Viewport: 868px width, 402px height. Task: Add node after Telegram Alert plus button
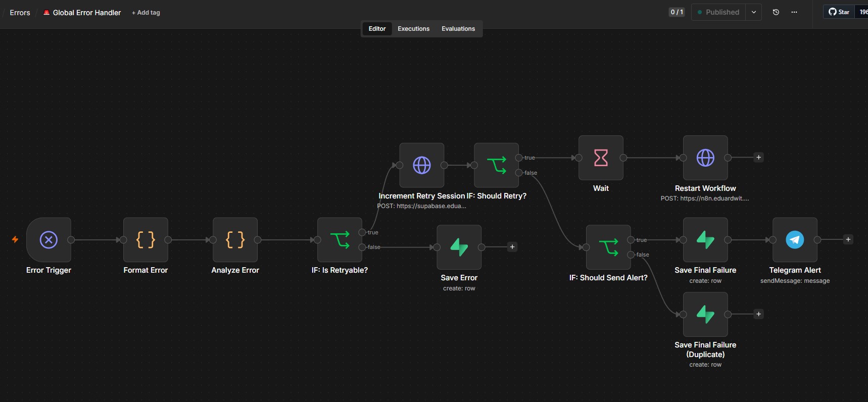coord(848,239)
